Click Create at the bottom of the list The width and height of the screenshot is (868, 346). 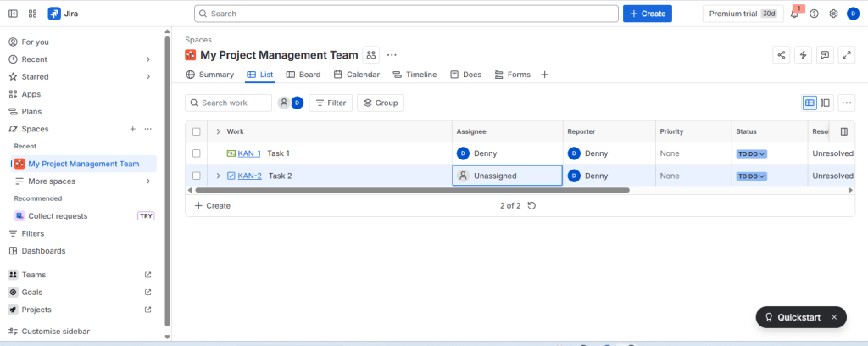coord(213,205)
